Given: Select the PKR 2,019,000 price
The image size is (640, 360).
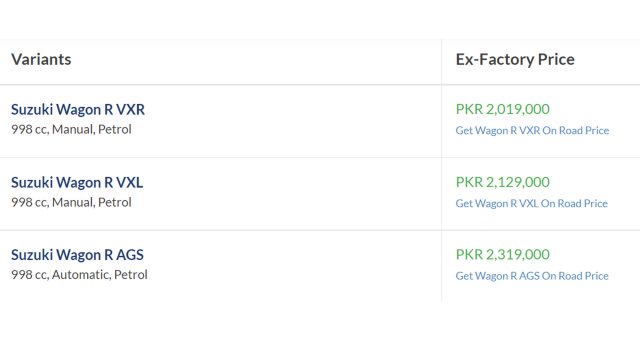Looking at the screenshot, I should click(x=502, y=109).
